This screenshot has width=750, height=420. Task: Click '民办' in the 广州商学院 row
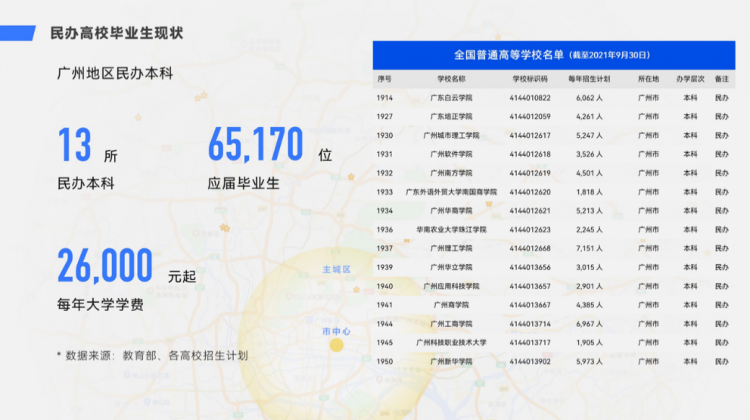(722, 305)
